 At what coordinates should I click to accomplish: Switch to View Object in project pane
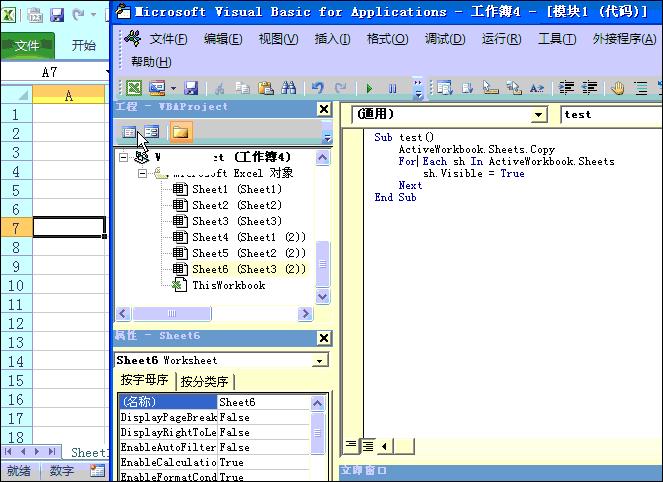coord(151,132)
